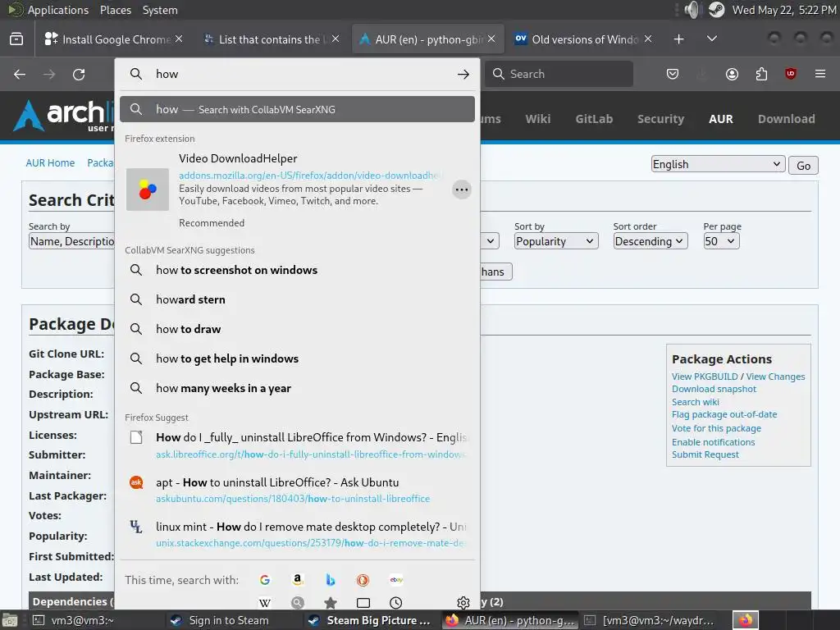This screenshot has width=840, height=630.
Task: Open 'fully uninstall LibreOffice from Windows' result
Action: click(x=297, y=445)
